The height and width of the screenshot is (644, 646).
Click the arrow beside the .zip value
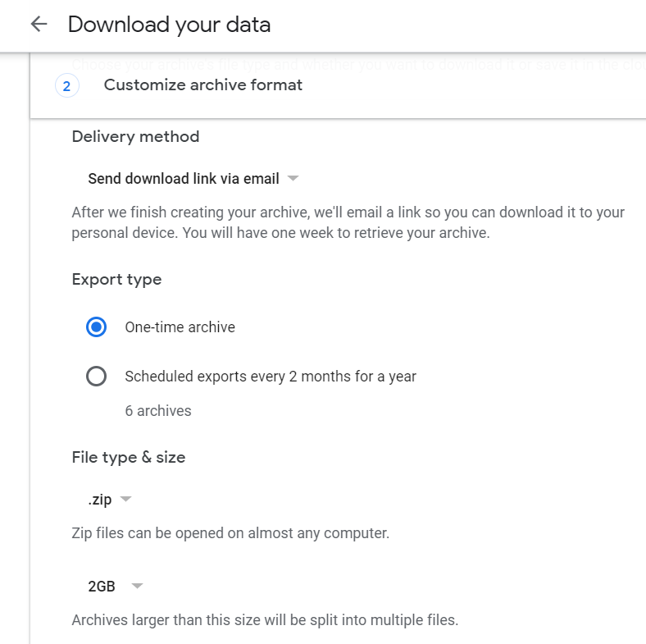[125, 500]
